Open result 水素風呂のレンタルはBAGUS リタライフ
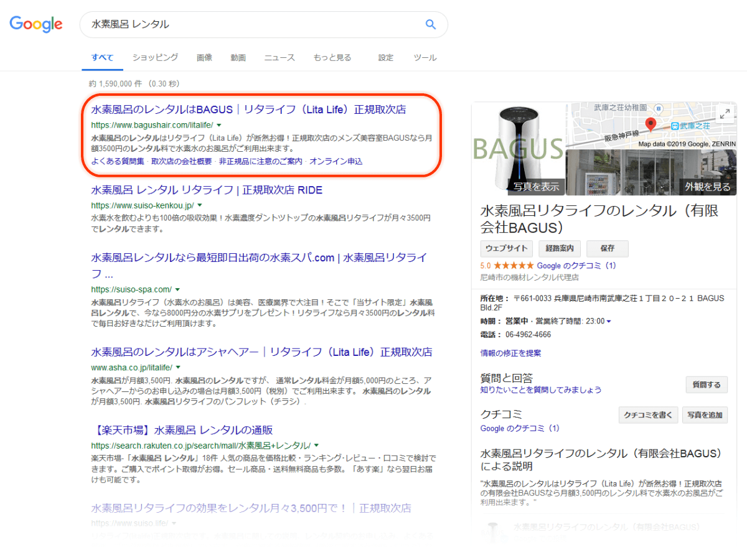The width and height of the screenshot is (747, 560). click(x=248, y=110)
